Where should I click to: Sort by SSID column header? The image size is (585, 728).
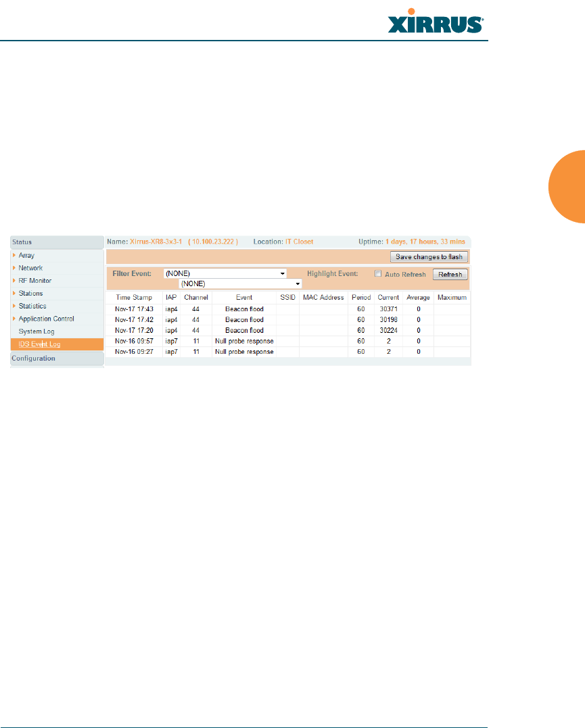coord(287,297)
